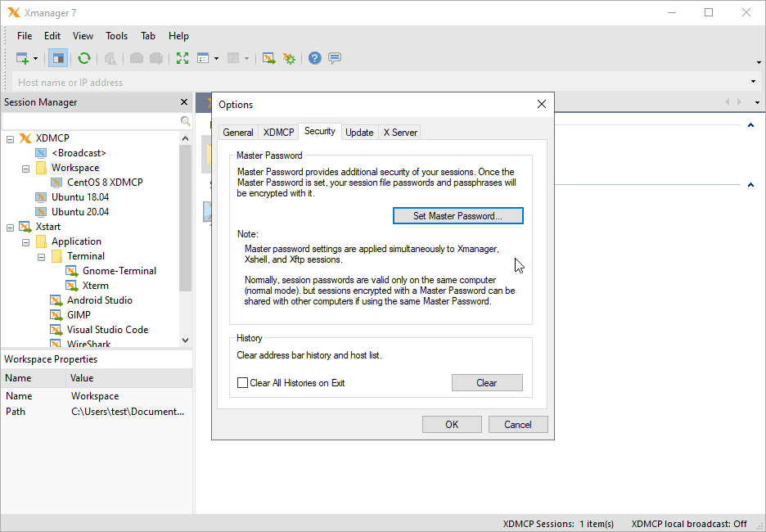Select the Xterm Xstart session
This screenshot has width=766, height=532.
(x=95, y=286)
